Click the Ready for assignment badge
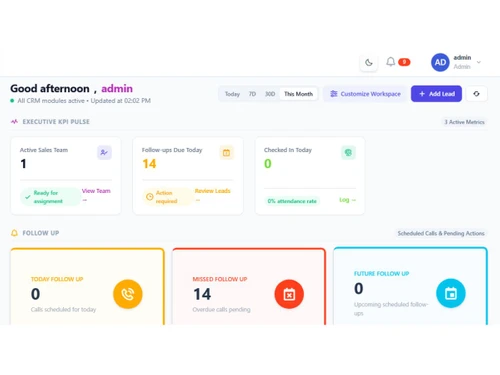 point(51,197)
